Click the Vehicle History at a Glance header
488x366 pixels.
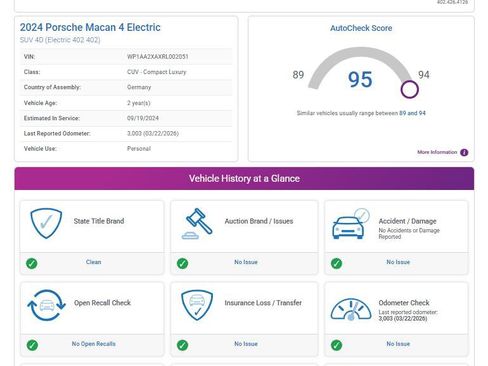[244, 178]
